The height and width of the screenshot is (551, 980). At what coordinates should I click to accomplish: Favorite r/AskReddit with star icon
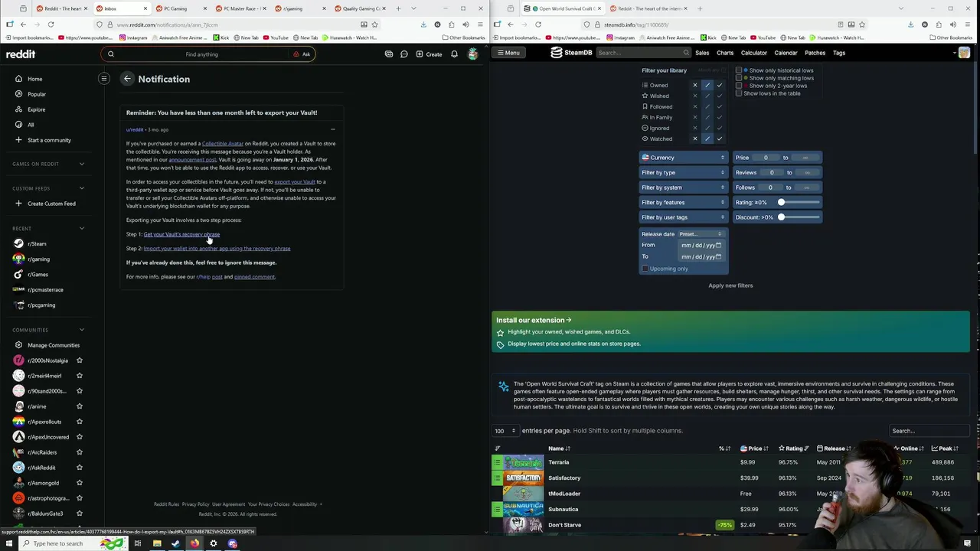pos(79,468)
